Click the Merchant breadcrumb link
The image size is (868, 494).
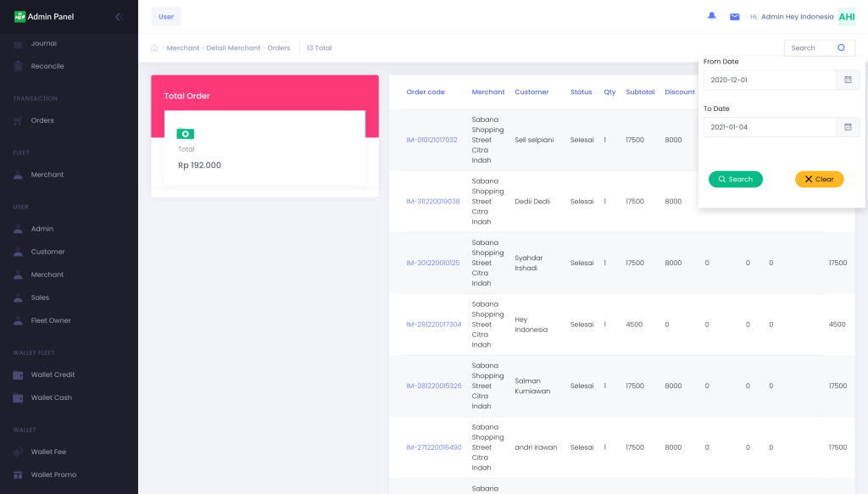pos(183,48)
